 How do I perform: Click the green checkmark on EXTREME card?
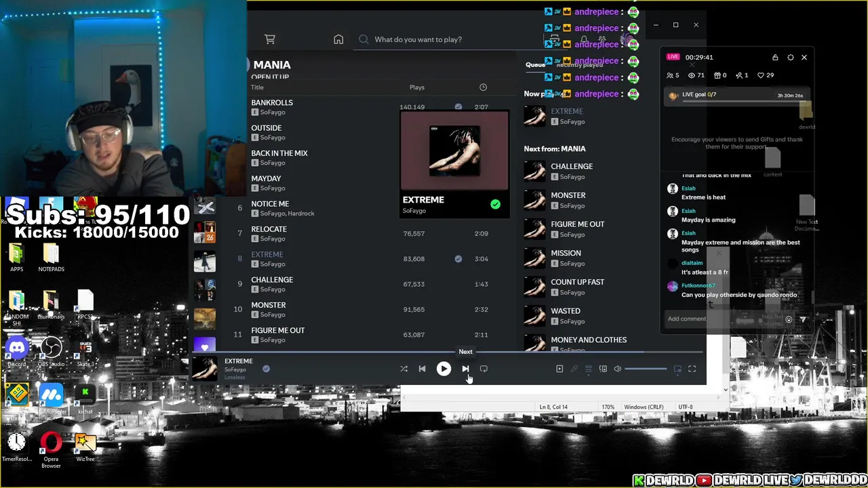495,204
